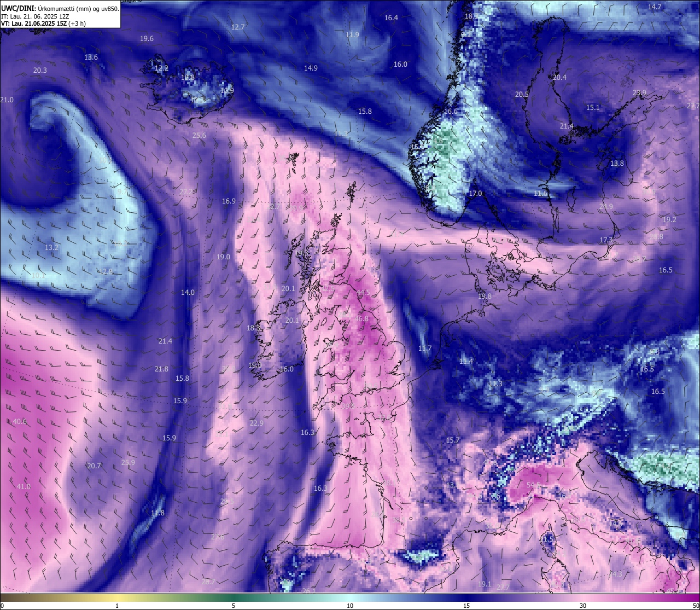The width and height of the screenshot is (700, 610).
Task: Click the 13.6 value label
Action: pos(91,57)
